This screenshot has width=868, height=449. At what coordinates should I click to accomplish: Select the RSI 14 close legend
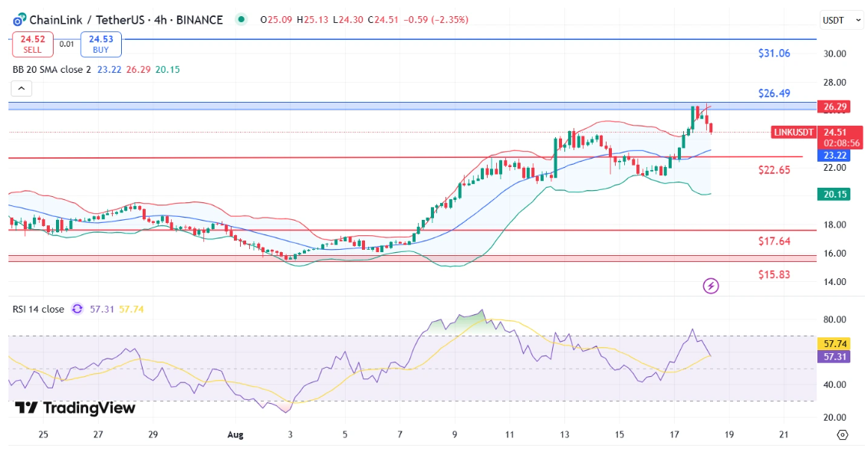coord(38,309)
